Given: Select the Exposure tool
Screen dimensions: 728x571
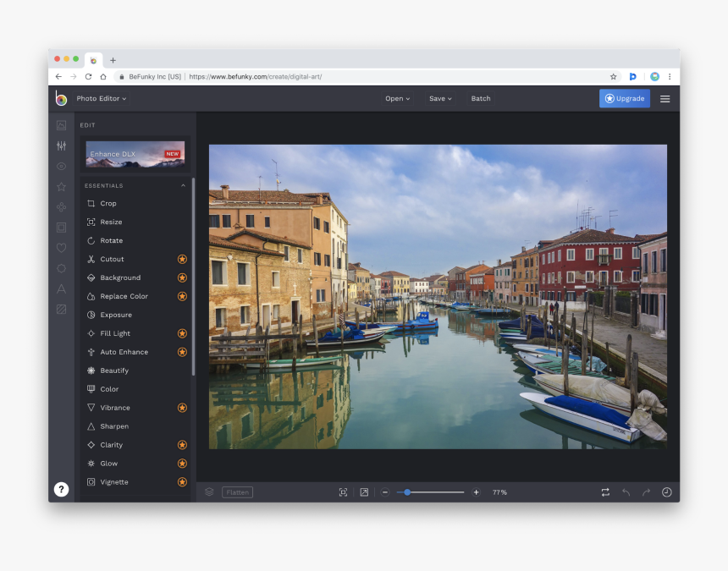Looking at the screenshot, I should point(135,315).
